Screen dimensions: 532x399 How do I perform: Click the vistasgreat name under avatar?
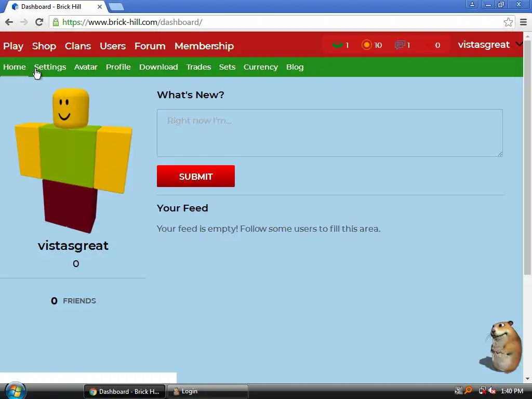(x=73, y=245)
